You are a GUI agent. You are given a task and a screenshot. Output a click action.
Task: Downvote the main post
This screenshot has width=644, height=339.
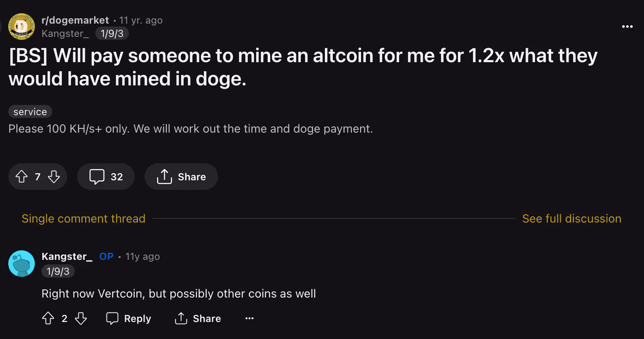tap(54, 177)
